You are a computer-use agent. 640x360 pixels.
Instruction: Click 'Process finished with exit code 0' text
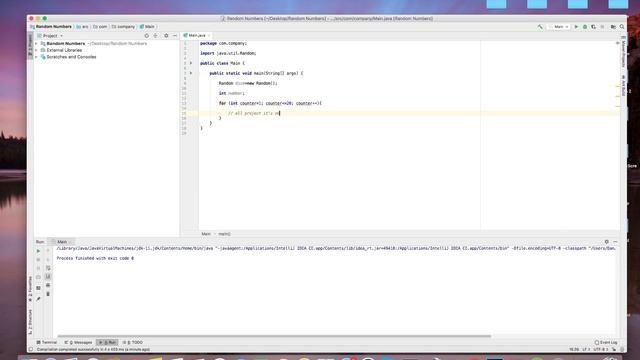click(95, 258)
